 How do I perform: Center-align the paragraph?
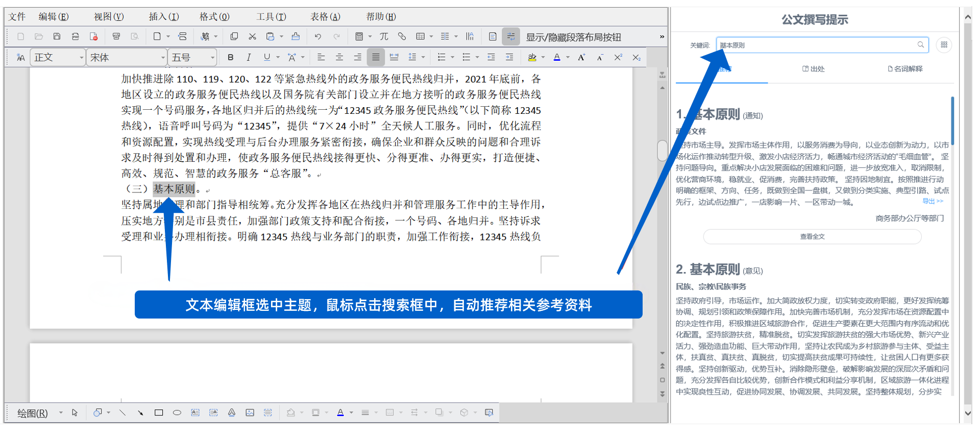tap(339, 57)
